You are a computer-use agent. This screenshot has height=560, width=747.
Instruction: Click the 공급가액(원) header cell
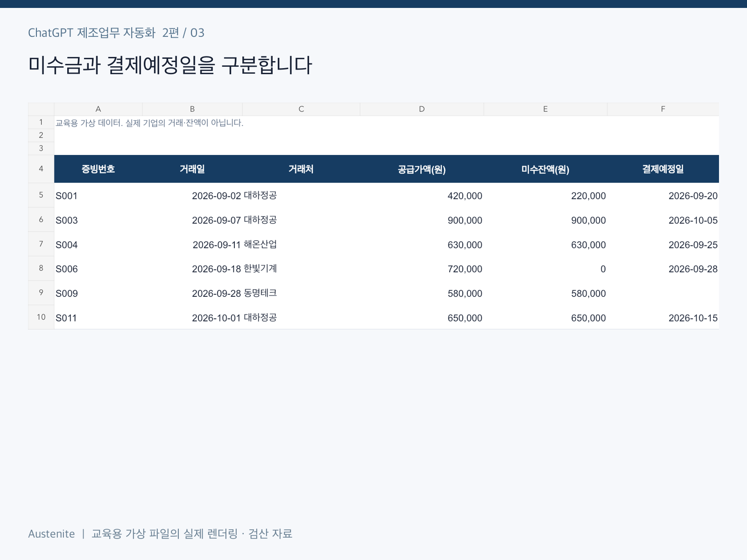[422, 169]
